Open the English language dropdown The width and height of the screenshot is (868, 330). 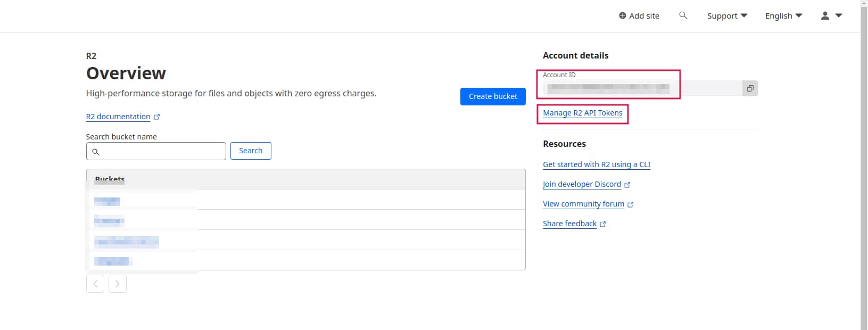[x=783, y=16]
